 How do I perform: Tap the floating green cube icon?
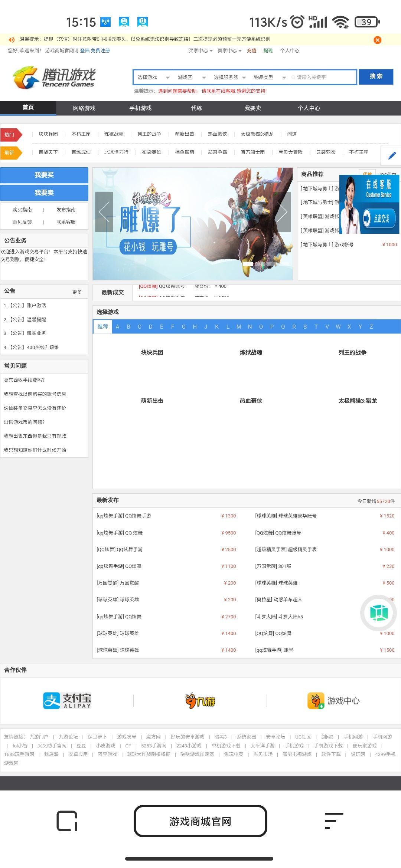click(x=378, y=612)
